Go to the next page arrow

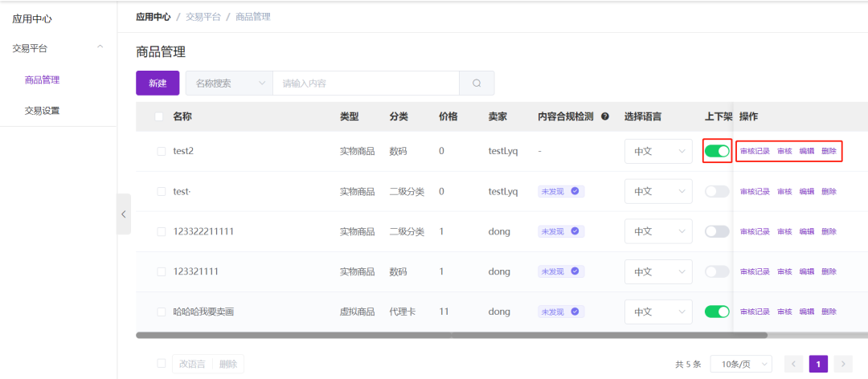[x=843, y=365]
